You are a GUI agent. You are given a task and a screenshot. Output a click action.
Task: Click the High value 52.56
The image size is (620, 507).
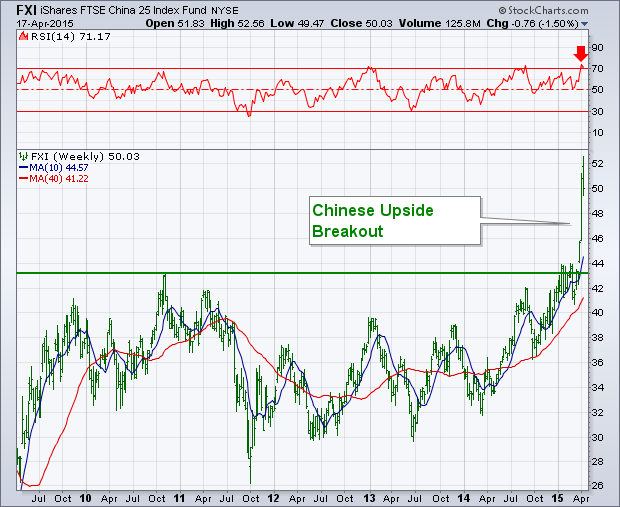pyautogui.click(x=251, y=24)
